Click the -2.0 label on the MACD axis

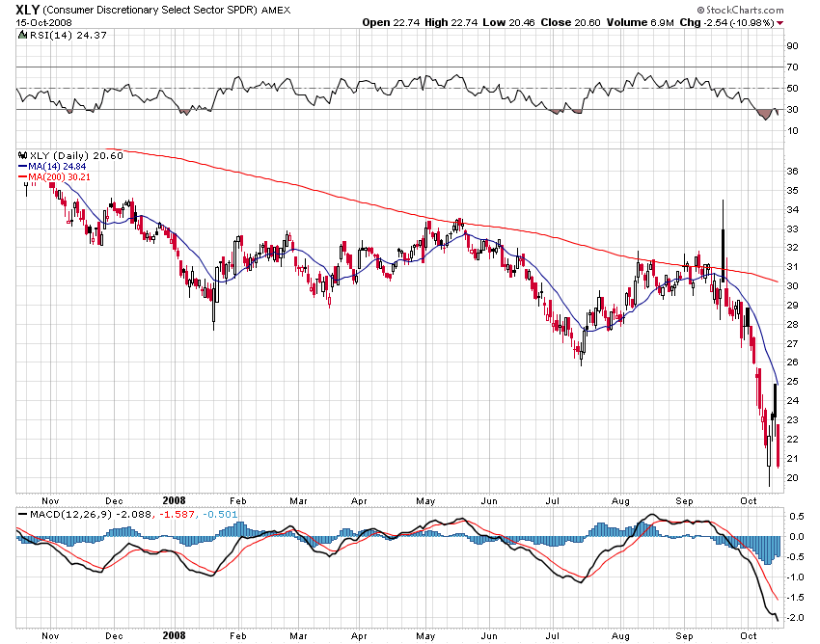(796, 618)
